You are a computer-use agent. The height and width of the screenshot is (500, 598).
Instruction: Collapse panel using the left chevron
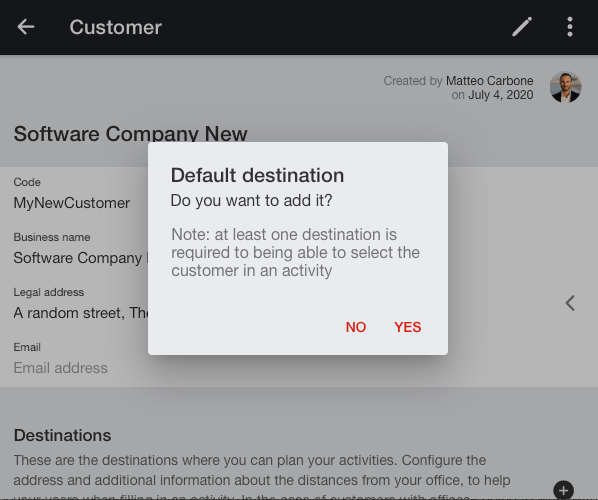[x=570, y=303]
